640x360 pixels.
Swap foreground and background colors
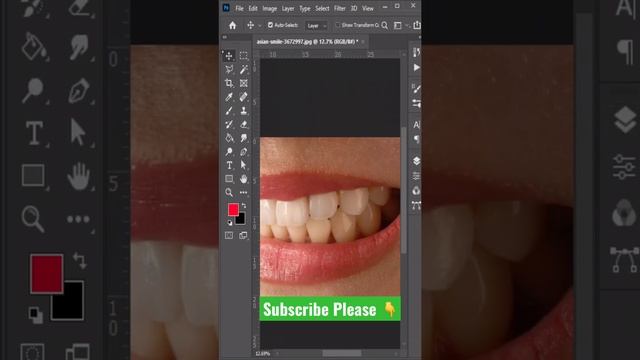pos(244,206)
